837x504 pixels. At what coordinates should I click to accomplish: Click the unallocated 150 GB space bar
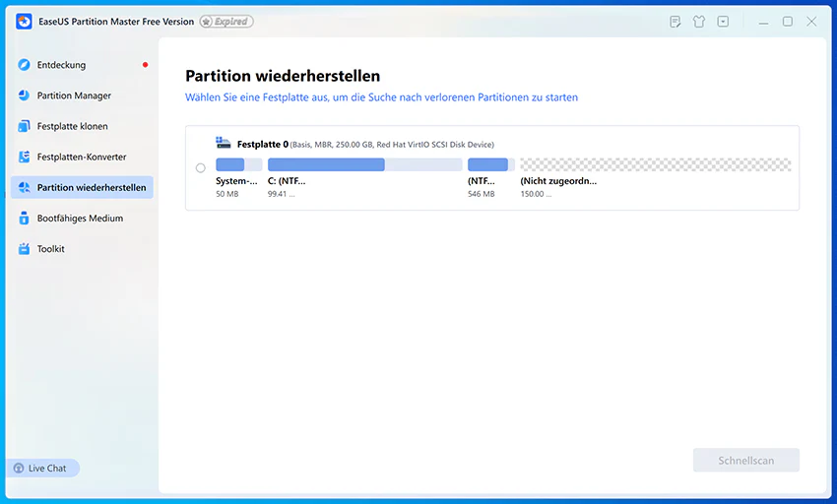[x=656, y=164]
